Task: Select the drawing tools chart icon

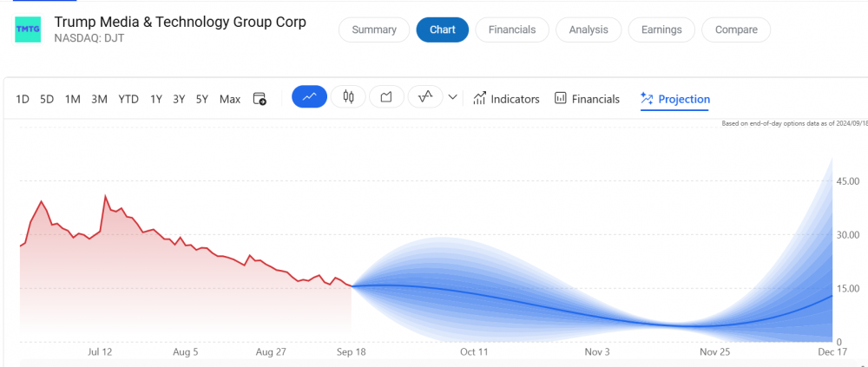Action: pyautogui.click(x=425, y=97)
